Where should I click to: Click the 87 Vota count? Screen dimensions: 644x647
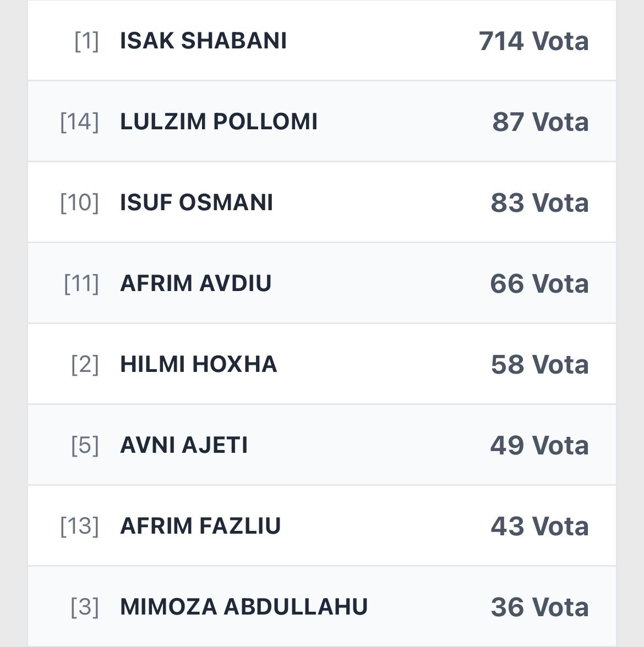[x=540, y=122]
